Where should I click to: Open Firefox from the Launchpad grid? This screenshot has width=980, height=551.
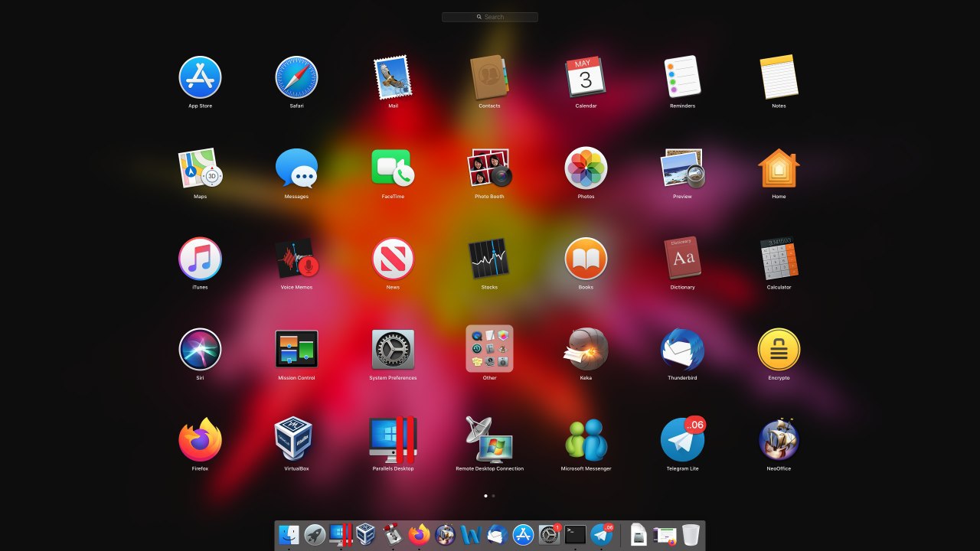pyautogui.click(x=200, y=439)
